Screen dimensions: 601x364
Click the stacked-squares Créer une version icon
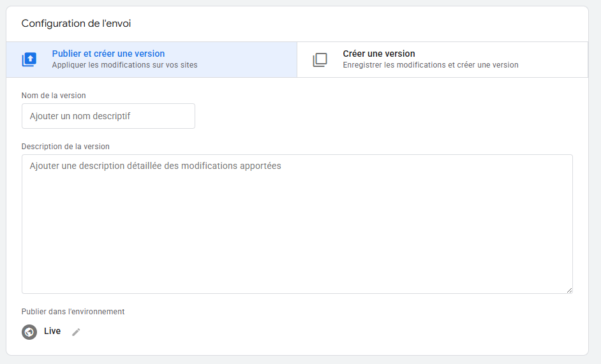[x=320, y=59]
